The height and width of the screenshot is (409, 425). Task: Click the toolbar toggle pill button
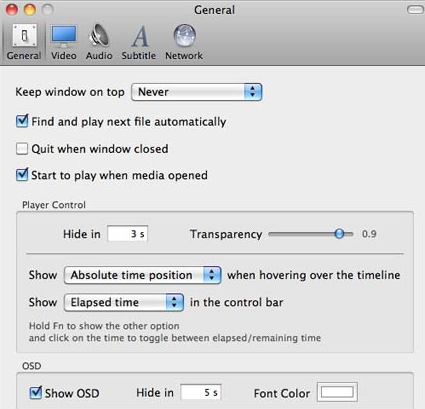415,10
